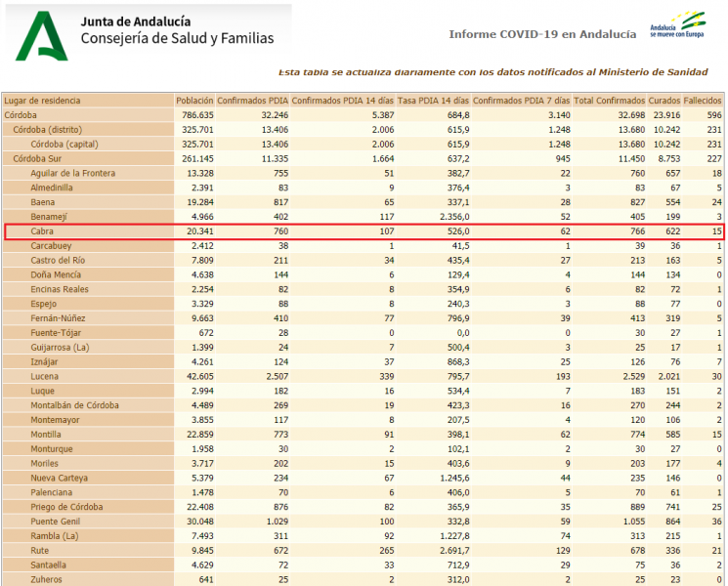Click the Junta de Andalucía green logo
Image resolution: width=728 pixels, height=586 pixels.
click(x=42, y=36)
